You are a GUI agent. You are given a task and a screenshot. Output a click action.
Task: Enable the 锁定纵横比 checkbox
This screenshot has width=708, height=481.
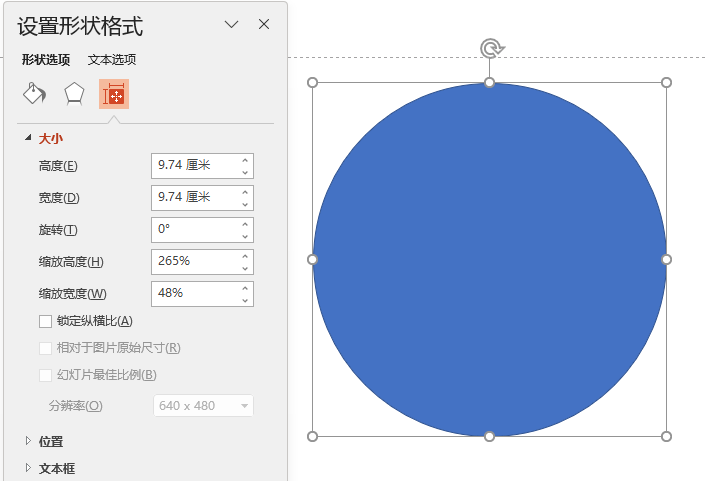45,322
